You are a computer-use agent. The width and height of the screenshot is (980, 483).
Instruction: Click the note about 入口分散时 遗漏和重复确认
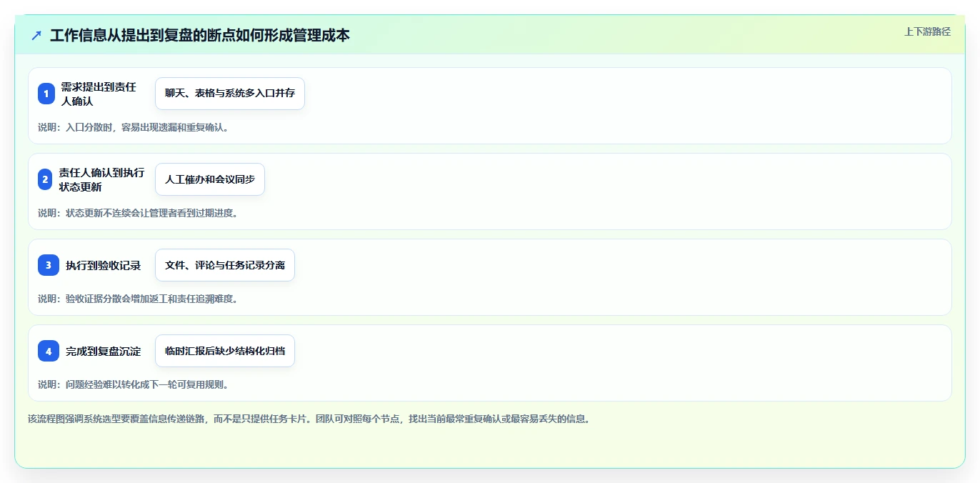(x=133, y=127)
